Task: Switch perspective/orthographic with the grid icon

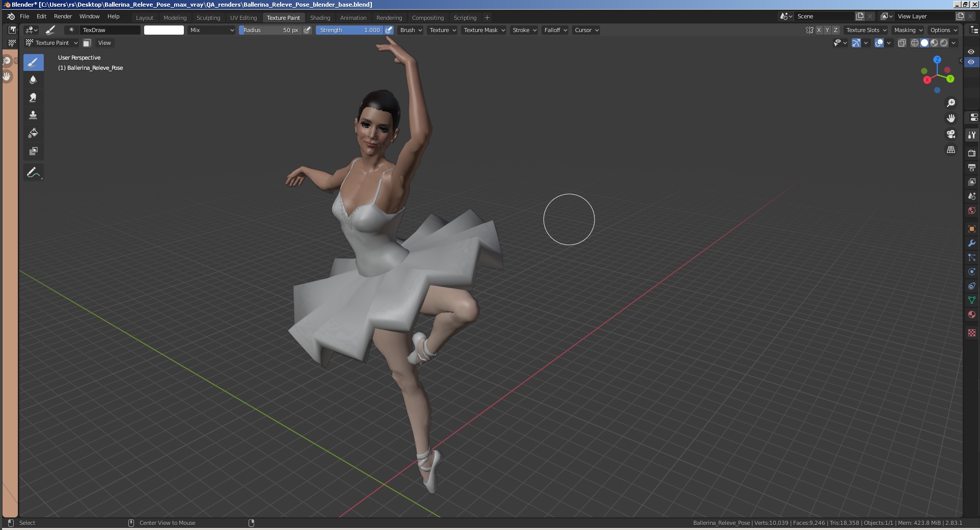Action: [x=951, y=150]
